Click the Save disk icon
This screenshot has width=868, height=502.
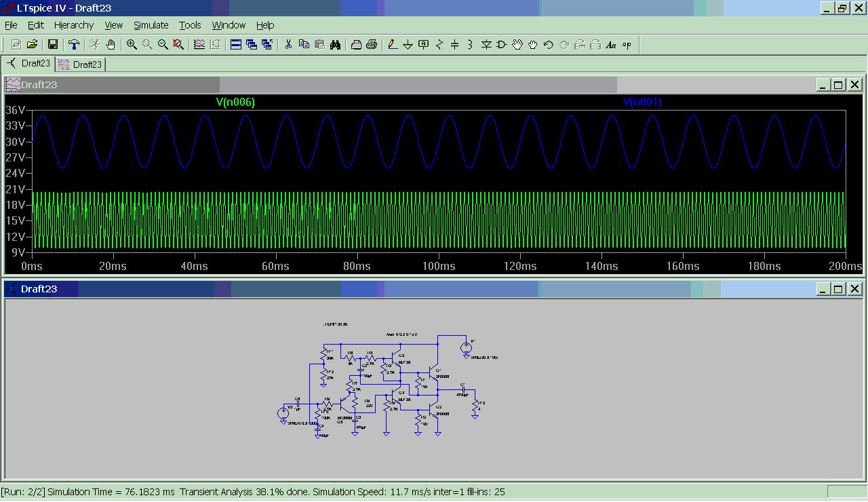click(x=52, y=45)
